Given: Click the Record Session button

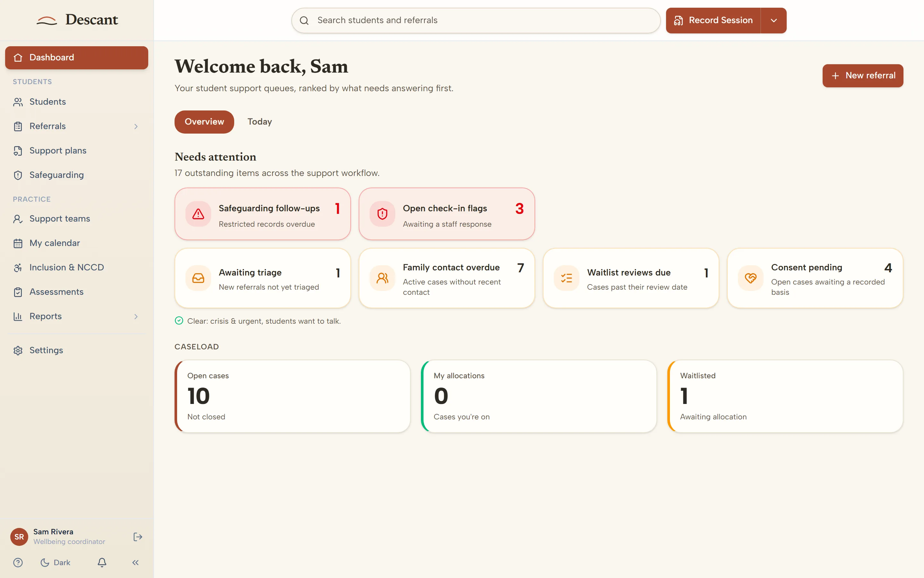Looking at the screenshot, I should pos(713,21).
